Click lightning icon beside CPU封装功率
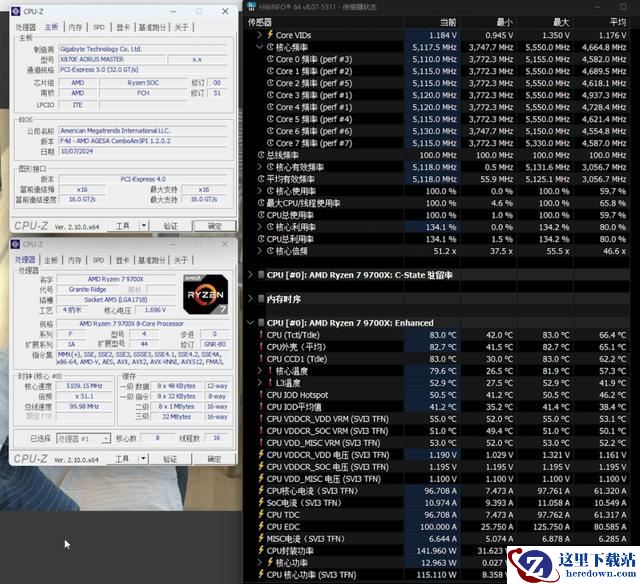This screenshot has height=584, width=640. coord(261,551)
